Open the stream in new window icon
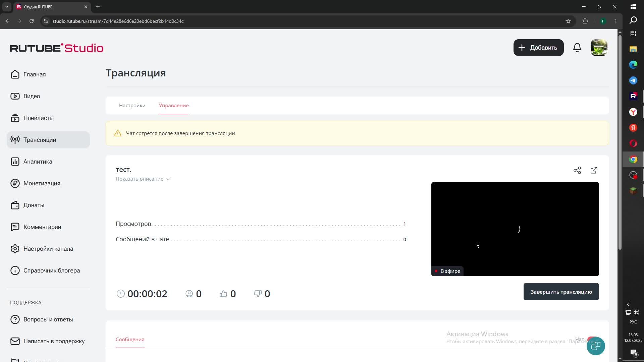 pyautogui.click(x=594, y=170)
